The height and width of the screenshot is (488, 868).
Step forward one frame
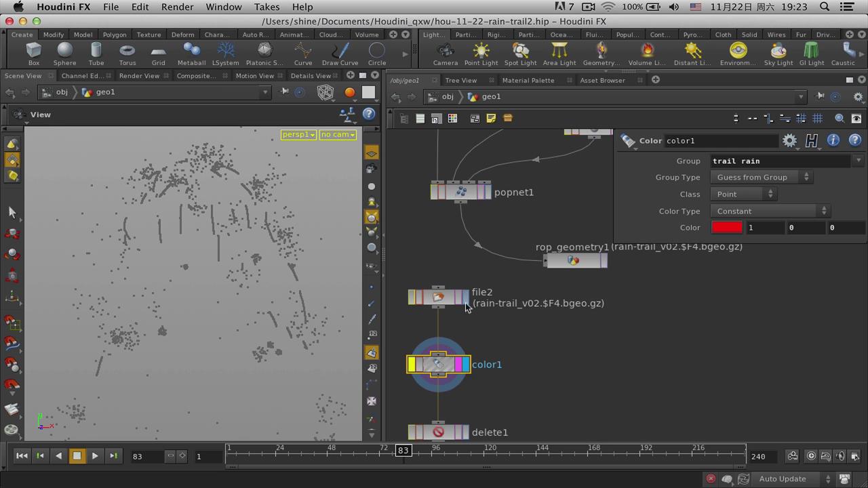point(113,456)
